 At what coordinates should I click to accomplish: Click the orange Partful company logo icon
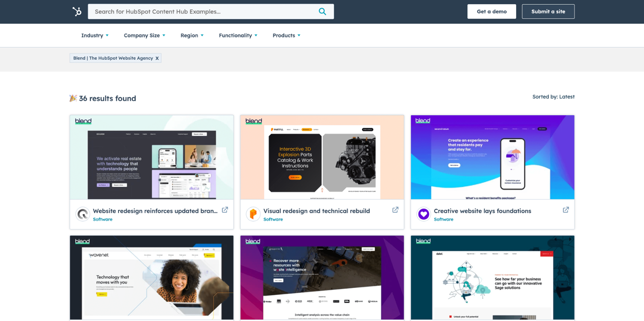pyautogui.click(x=253, y=214)
